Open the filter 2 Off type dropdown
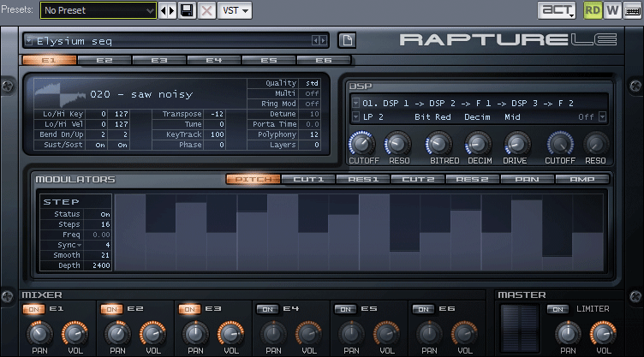Viewport: 644px width, 357px height. 602,117
